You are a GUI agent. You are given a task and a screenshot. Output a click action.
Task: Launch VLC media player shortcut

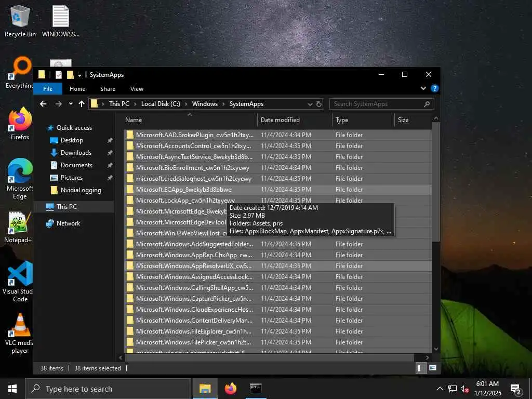coord(20,334)
